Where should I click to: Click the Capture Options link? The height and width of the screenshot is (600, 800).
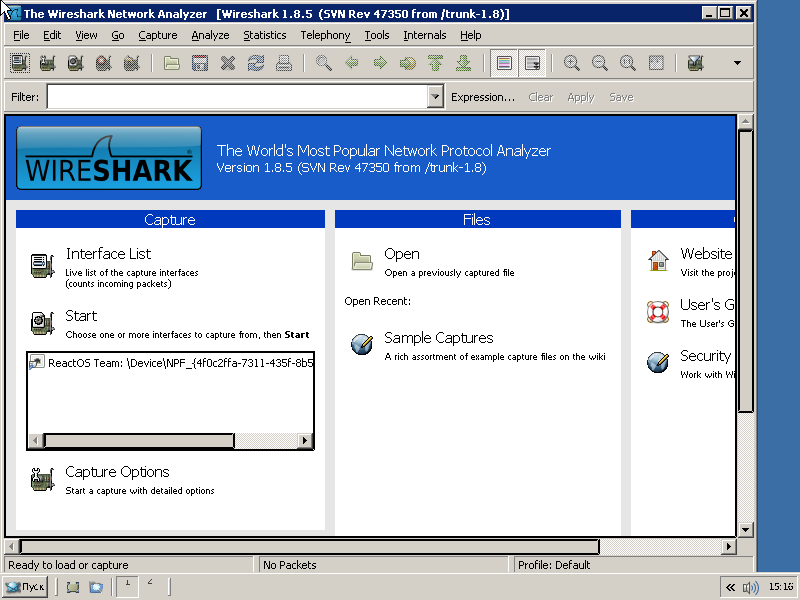tap(117, 472)
